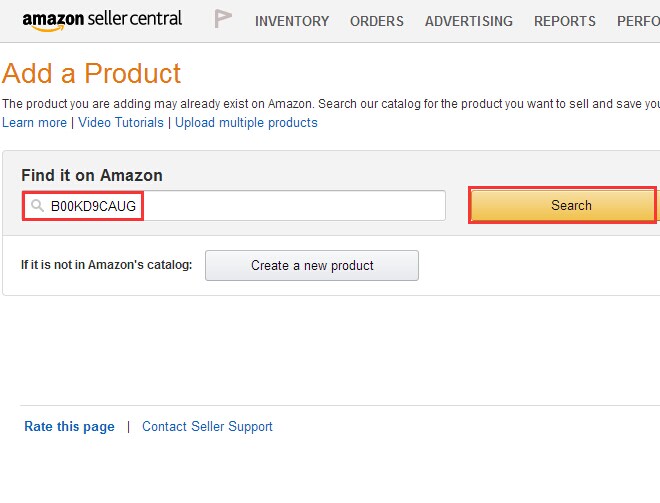The image size is (660, 503).
Task: Click the yellow Search button
Action: coord(563,205)
